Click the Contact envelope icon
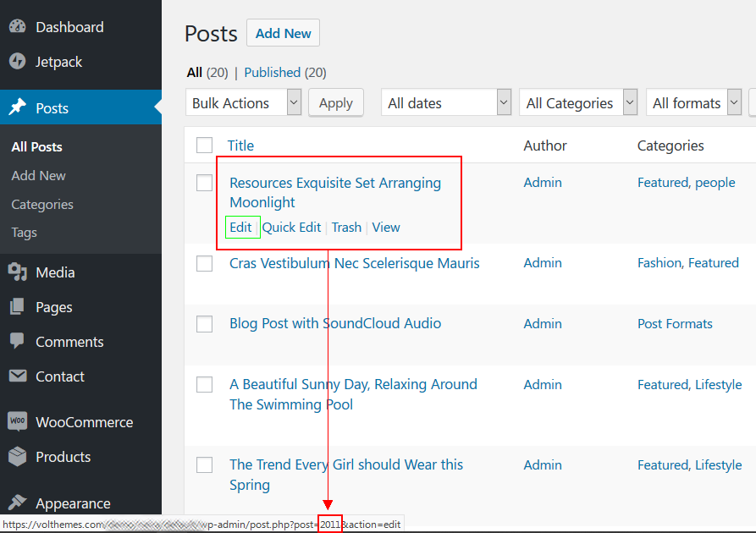This screenshot has height=533, width=756. pos(18,376)
